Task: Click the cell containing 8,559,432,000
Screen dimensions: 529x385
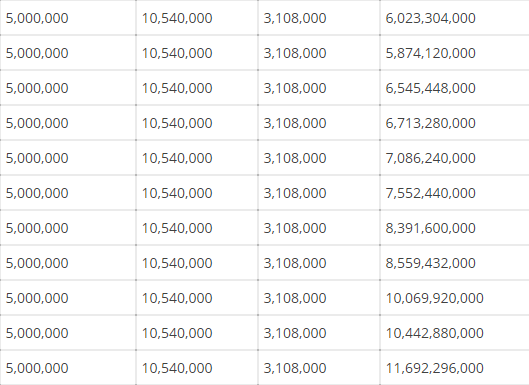Action: click(454, 263)
